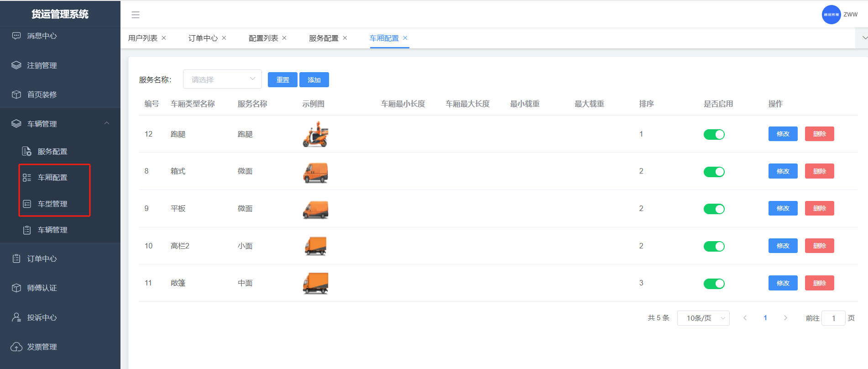Delete the 箱式 row

click(x=819, y=171)
